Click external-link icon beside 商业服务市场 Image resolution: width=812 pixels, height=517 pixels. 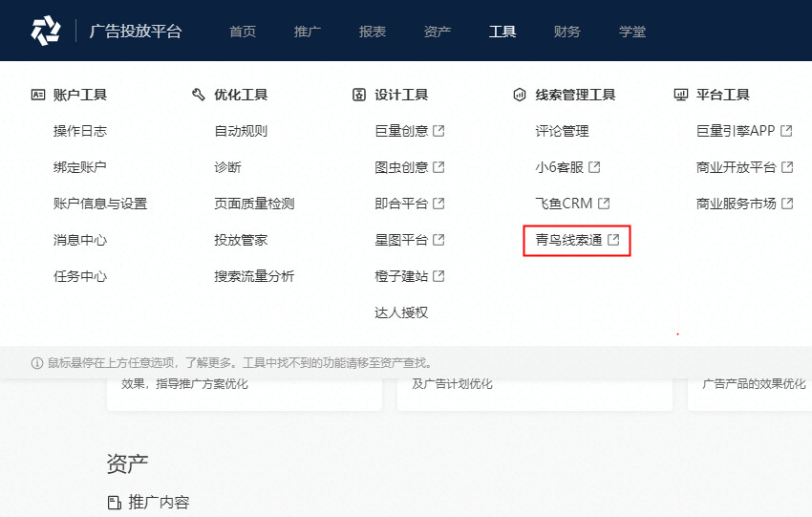[786, 204]
